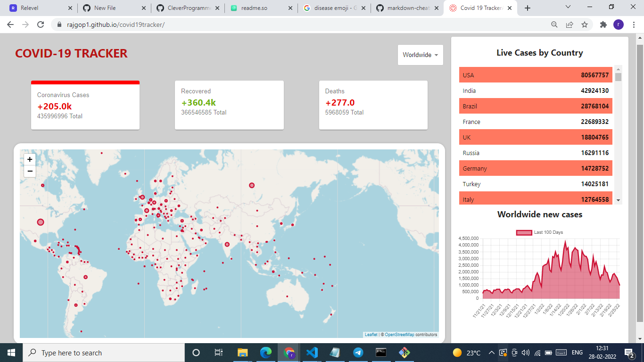Close the Covid 19 Tracker tab
The width and height of the screenshot is (644, 362).
pos(510,8)
